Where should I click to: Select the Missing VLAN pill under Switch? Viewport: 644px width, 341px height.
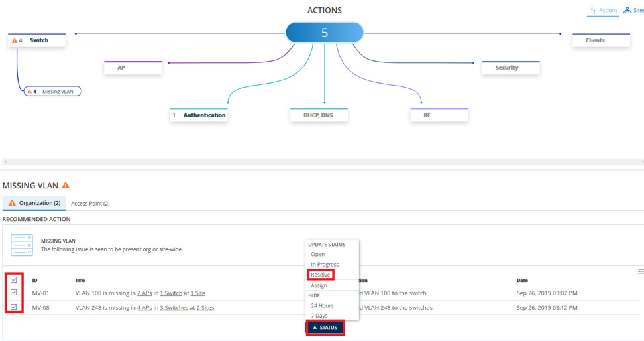[53, 92]
